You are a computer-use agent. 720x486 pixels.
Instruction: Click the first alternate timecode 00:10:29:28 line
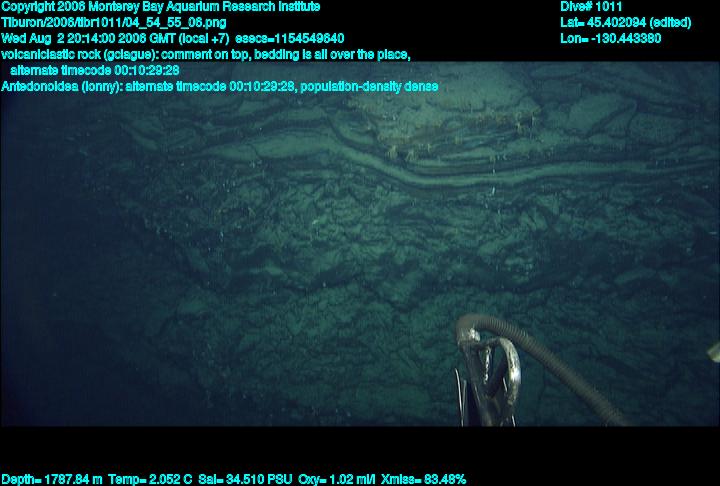pos(95,70)
